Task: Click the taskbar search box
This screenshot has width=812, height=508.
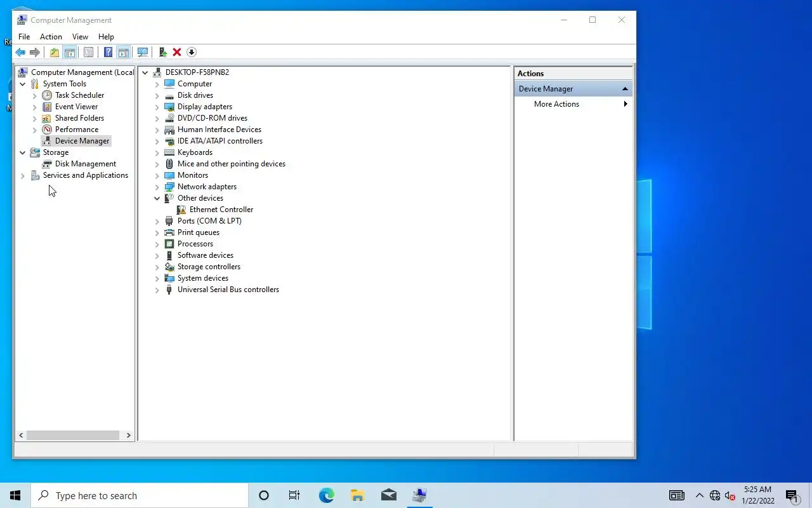Action: coord(140,495)
